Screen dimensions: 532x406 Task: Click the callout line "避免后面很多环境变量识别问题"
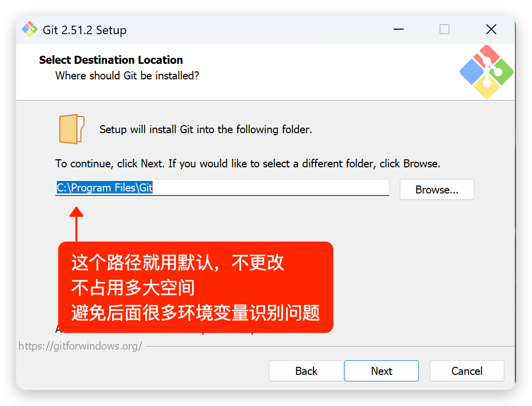pyautogui.click(x=196, y=313)
